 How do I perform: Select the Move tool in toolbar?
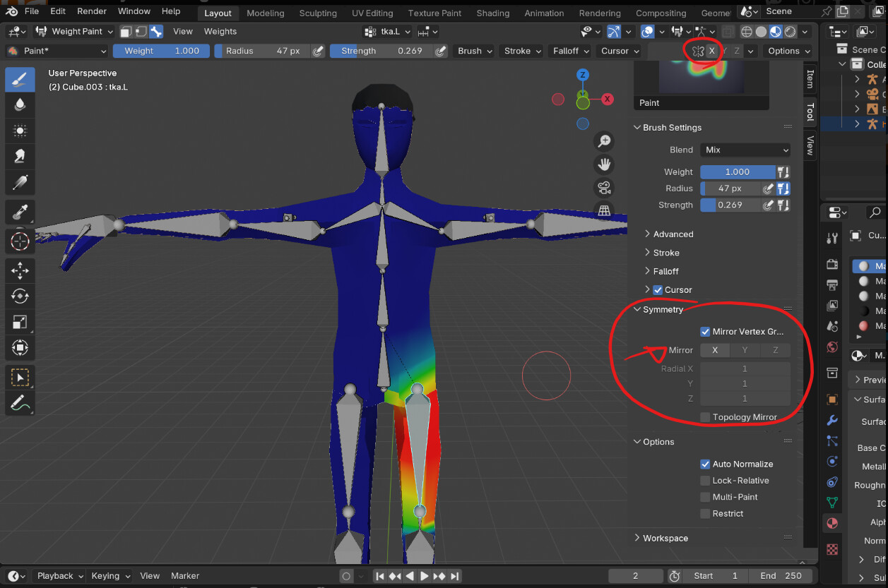point(20,270)
